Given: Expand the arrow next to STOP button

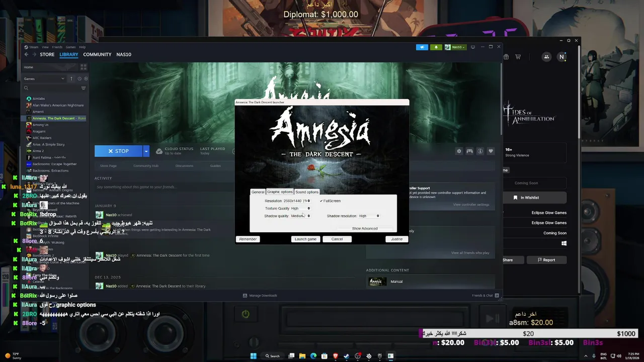Looking at the screenshot, I should 146,151.
